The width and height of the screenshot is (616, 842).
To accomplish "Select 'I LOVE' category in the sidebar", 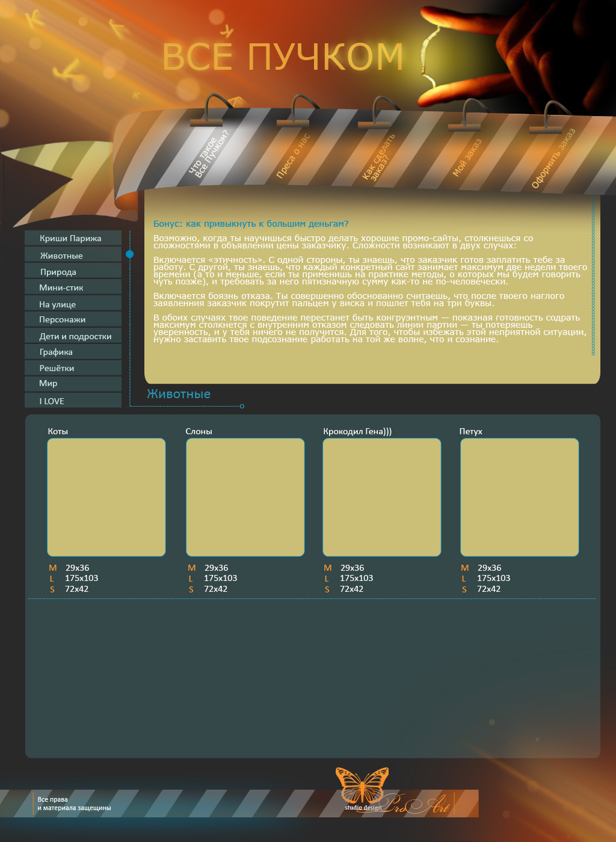I will (73, 401).
